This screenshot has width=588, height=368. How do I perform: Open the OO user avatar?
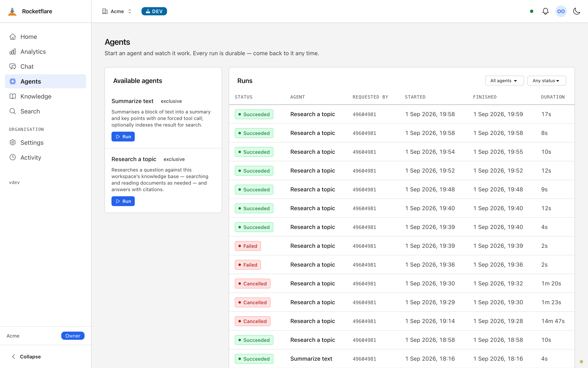[x=561, y=11]
